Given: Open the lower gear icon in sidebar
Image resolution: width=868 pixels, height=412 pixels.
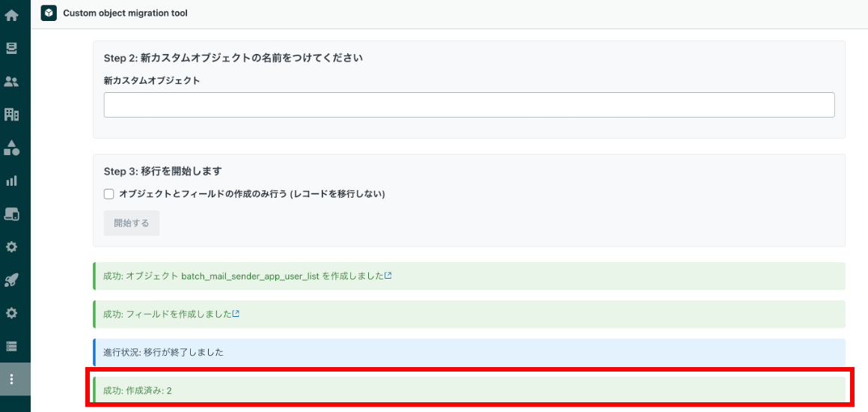Looking at the screenshot, I should click(12, 312).
